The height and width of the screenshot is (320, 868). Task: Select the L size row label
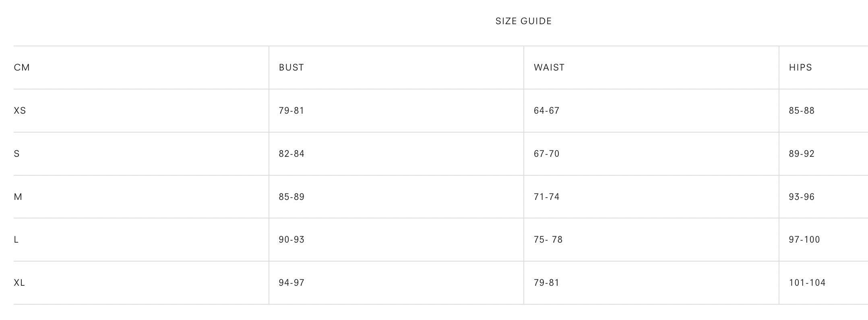pyautogui.click(x=16, y=240)
